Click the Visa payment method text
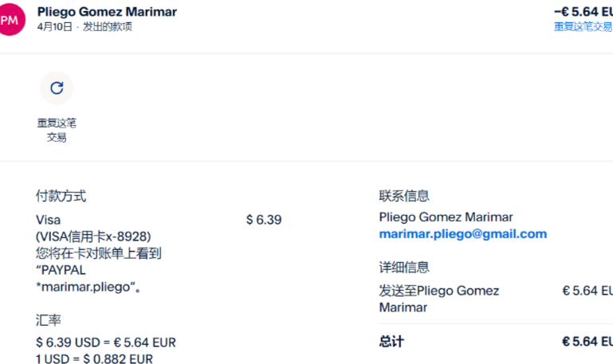613x364 pixels. click(48, 220)
